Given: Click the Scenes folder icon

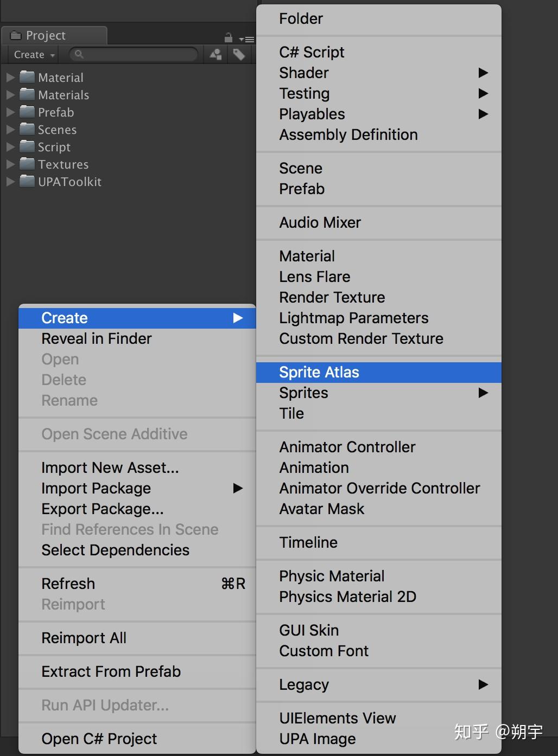Looking at the screenshot, I should (x=27, y=129).
